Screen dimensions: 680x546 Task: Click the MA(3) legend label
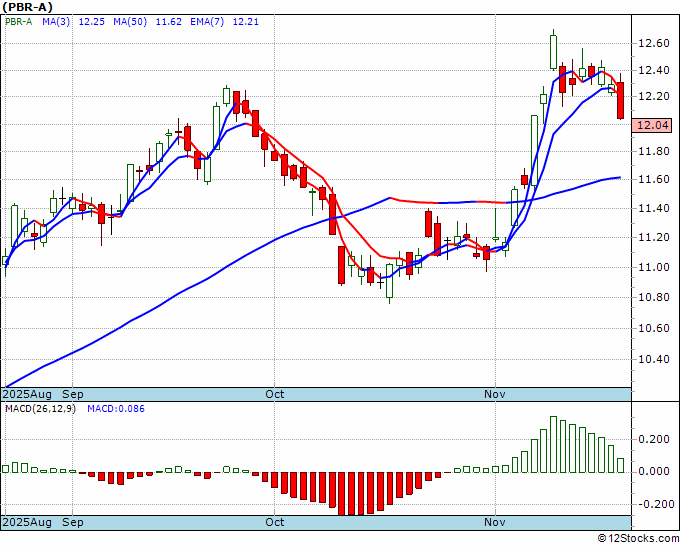point(56,21)
